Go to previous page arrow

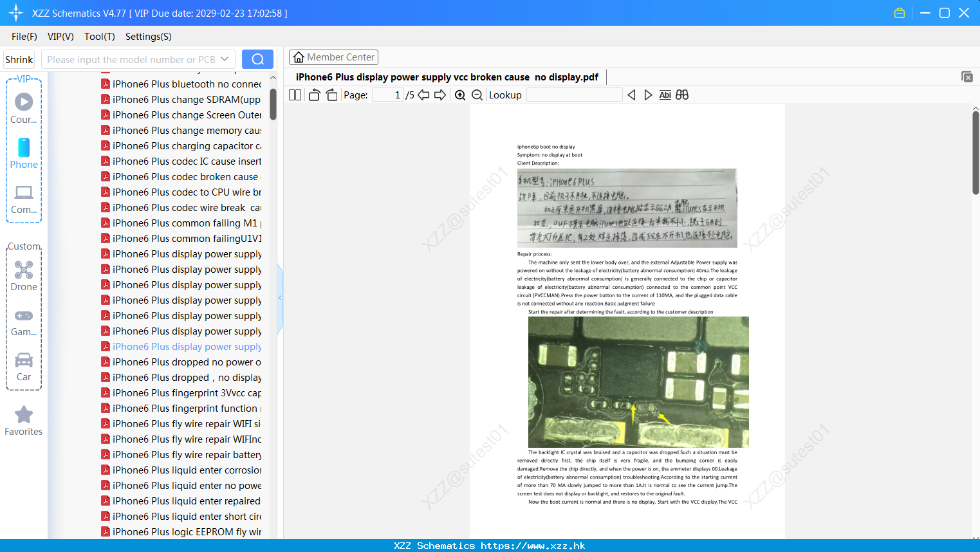tap(423, 95)
